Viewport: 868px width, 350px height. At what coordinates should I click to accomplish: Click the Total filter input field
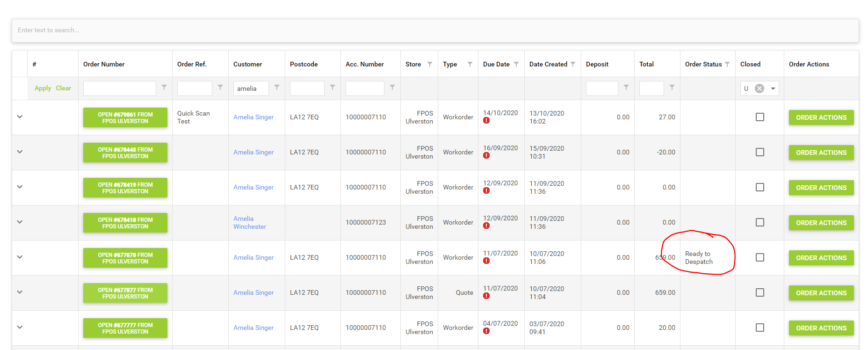651,88
